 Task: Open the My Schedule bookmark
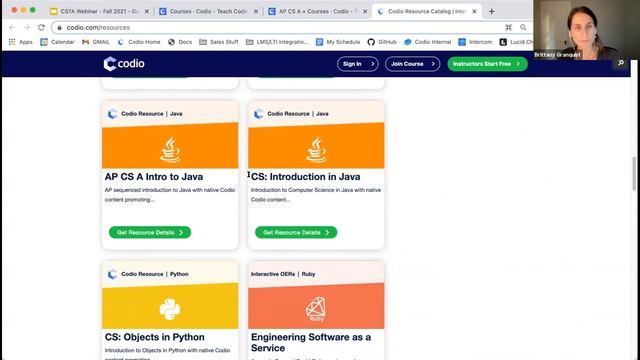click(x=338, y=42)
